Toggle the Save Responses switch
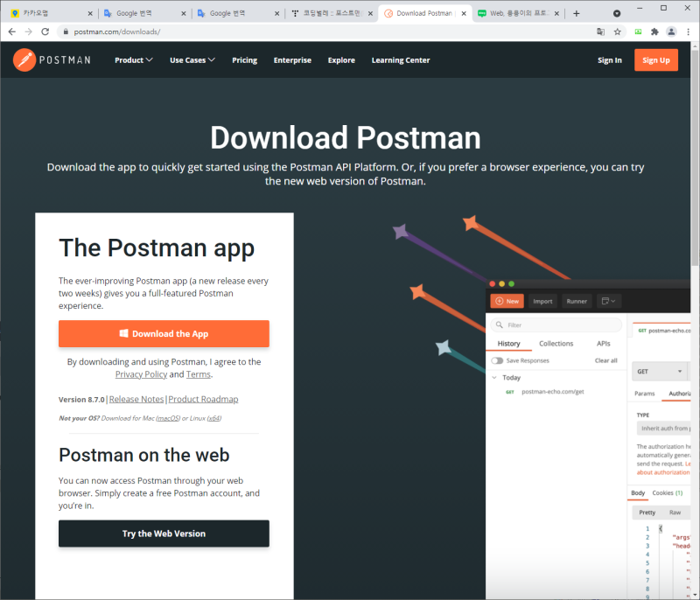 point(498,359)
